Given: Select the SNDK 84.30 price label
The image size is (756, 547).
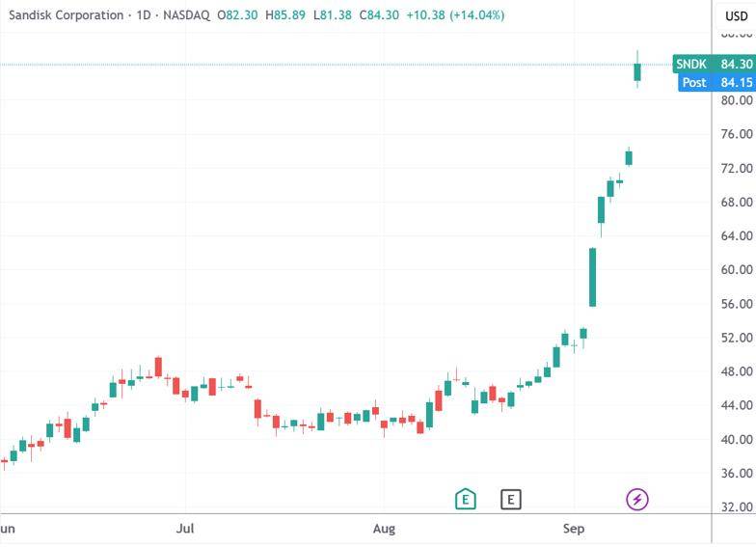Looking at the screenshot, I should (714, 64).
